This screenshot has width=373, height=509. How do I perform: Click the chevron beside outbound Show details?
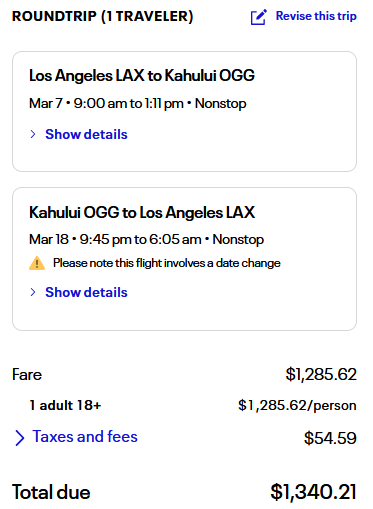tap(33, 134)
